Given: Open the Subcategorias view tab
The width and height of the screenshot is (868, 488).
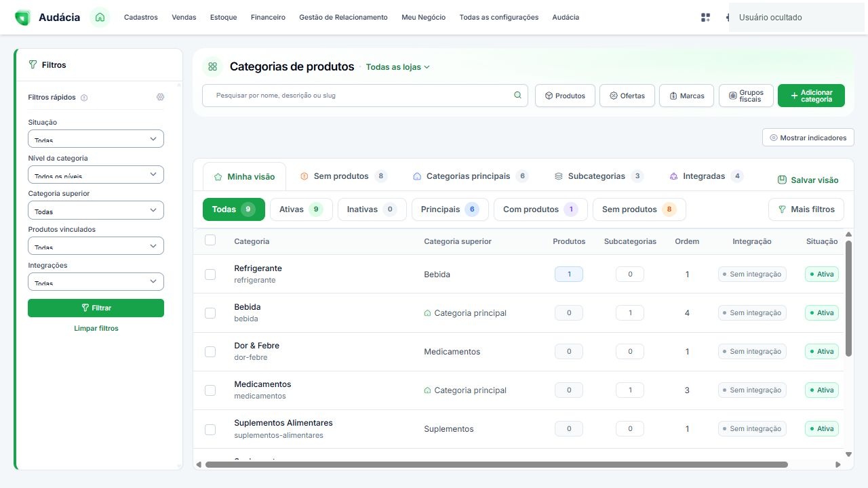Looking at the screenshot, I should (599, 176).
